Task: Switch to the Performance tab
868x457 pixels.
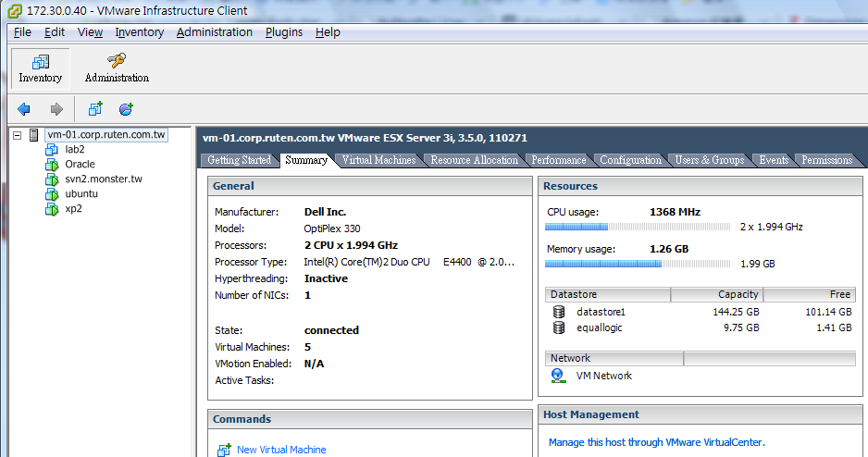Action: [559, 160]
